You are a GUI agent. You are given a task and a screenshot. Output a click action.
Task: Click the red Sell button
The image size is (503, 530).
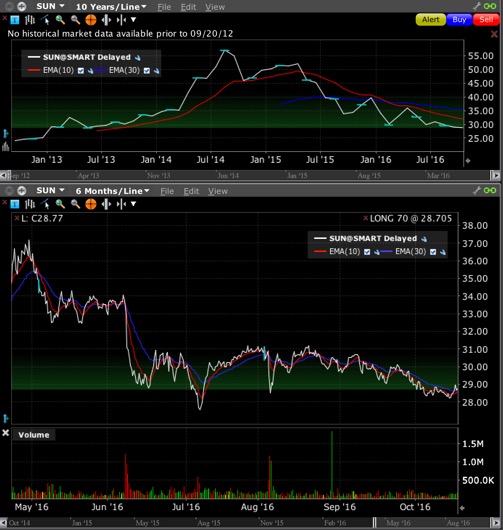click(486, 20)
